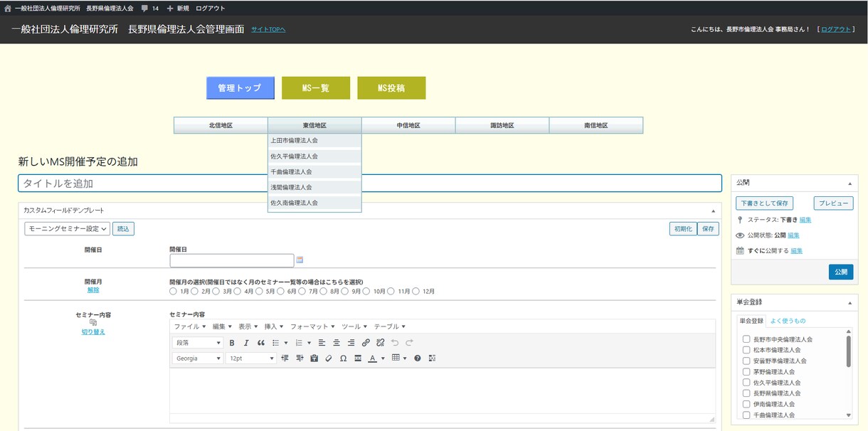Click 単会登録 list scrollbar

point(848,351)
